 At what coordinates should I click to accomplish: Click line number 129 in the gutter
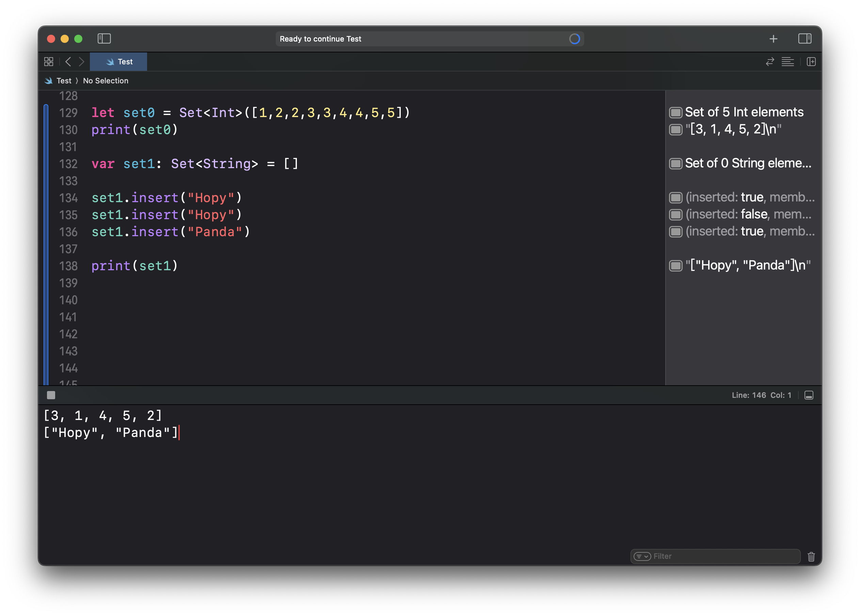pos(68,113)
